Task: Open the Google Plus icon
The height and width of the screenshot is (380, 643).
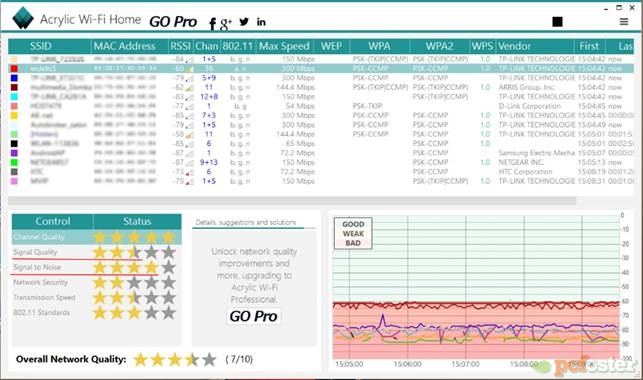Action: [226, 24]
